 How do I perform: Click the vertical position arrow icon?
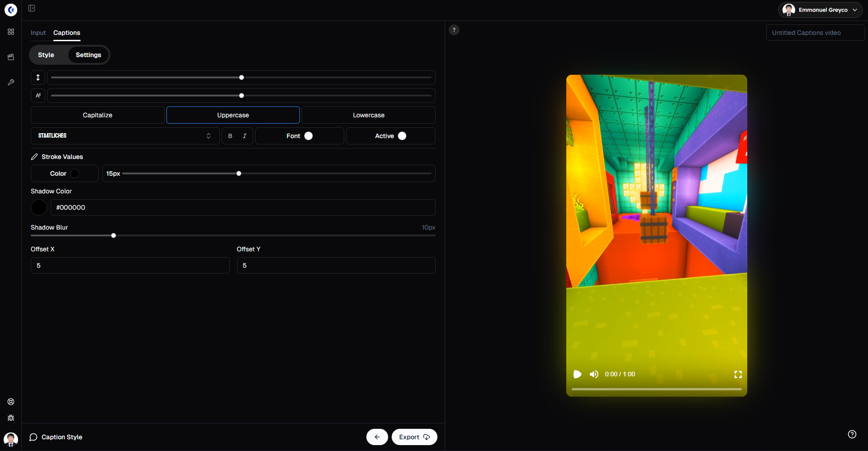click(38, 77)
